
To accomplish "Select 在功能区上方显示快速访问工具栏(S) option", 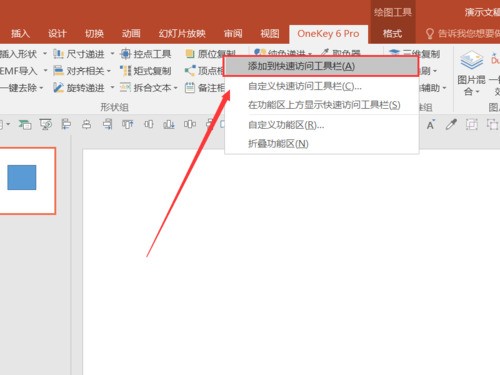I will pyautogui.click(x=324, y=105).
